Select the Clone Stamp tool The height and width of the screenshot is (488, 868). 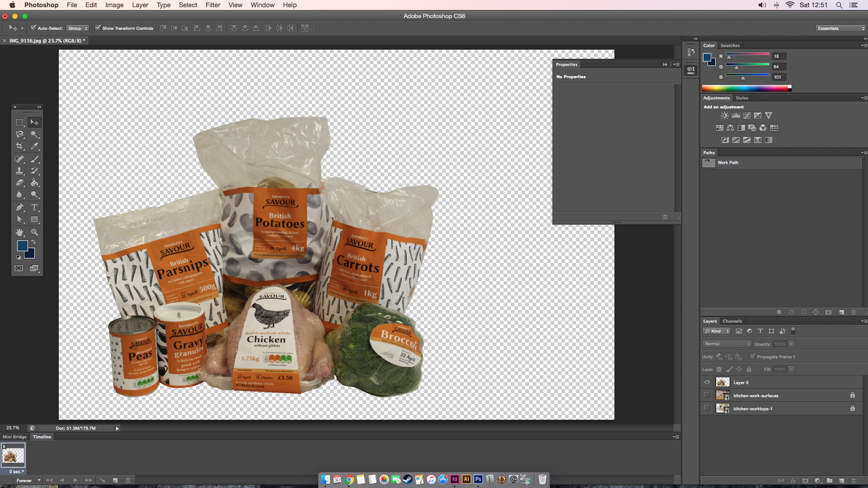(x=20, y=171)
